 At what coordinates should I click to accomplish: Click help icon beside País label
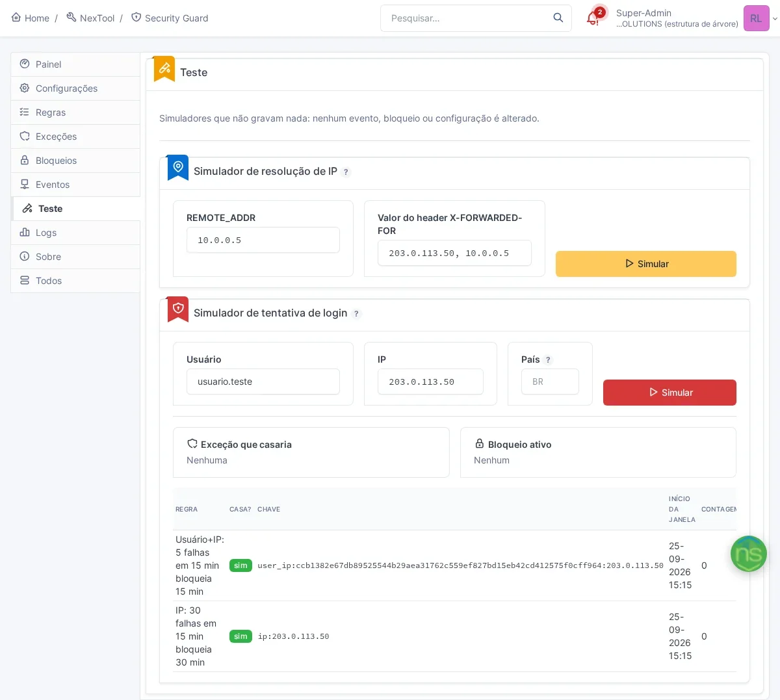tap(549, 360)
